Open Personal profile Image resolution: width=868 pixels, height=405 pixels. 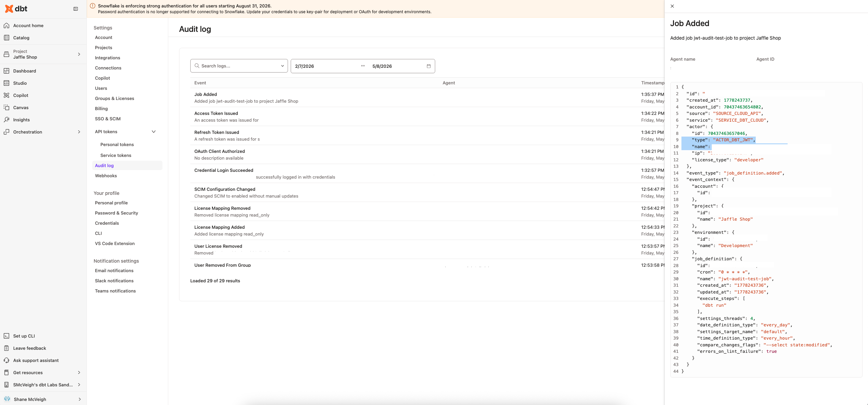tap(111, 203)
